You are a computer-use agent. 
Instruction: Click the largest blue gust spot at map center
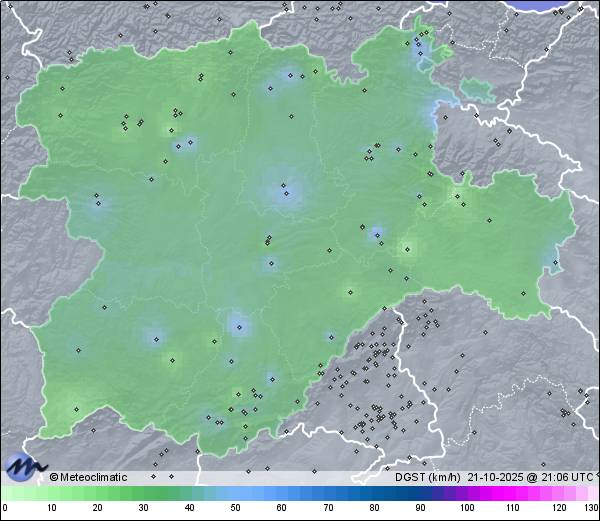click(284, 190)
